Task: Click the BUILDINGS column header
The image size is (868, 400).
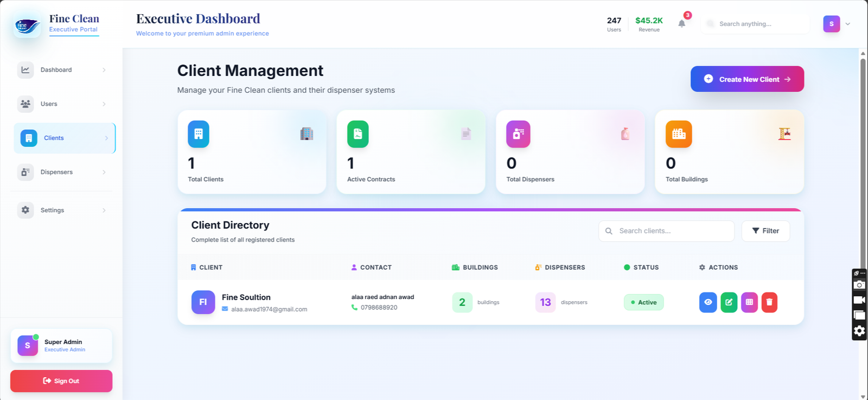Action: tap(475, 268)
